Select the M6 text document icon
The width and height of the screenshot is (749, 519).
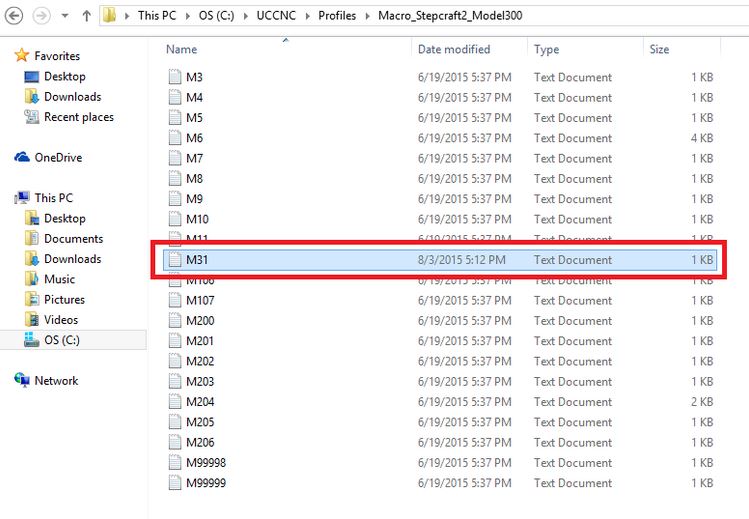(x=175, y=138)
